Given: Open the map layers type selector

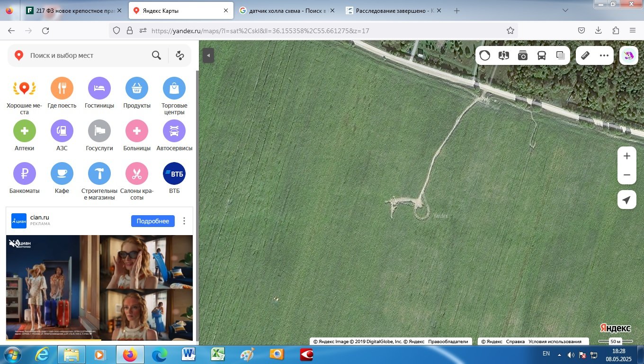Looking at the screenshot, I should coord(561,55).
